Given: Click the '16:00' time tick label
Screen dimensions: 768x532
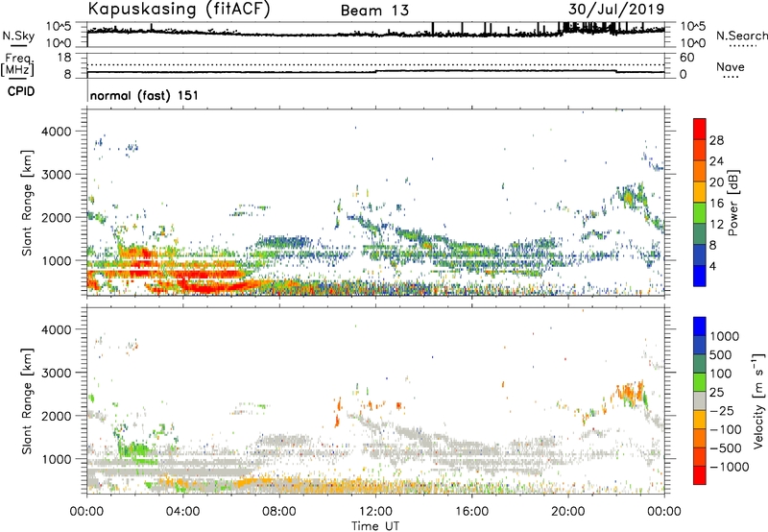Looking at the screenshot, I should click(471, 512).
